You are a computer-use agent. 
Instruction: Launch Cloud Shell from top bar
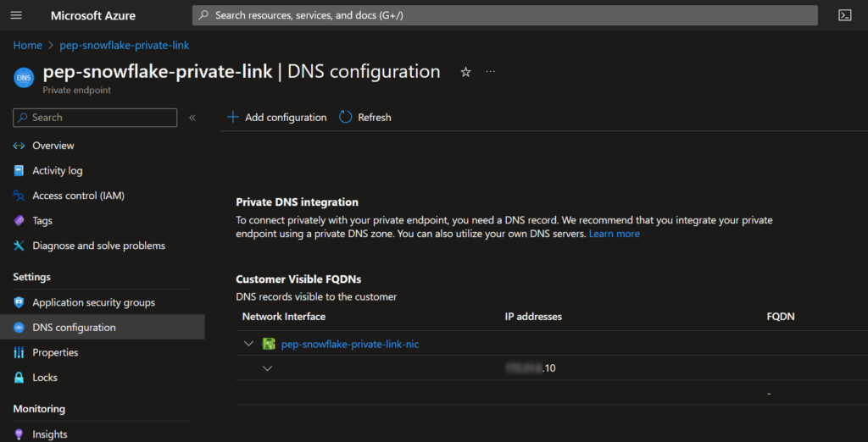tap(844, 15)
